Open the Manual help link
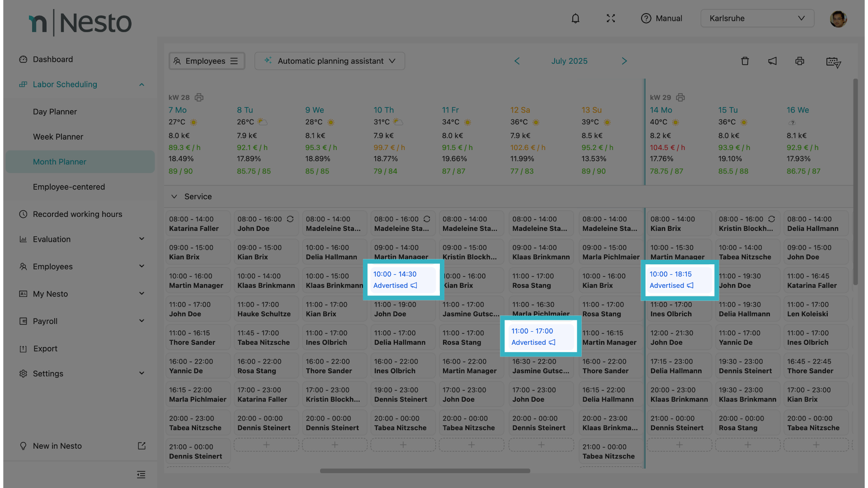868x488 pixels. (x=661, y=19)
